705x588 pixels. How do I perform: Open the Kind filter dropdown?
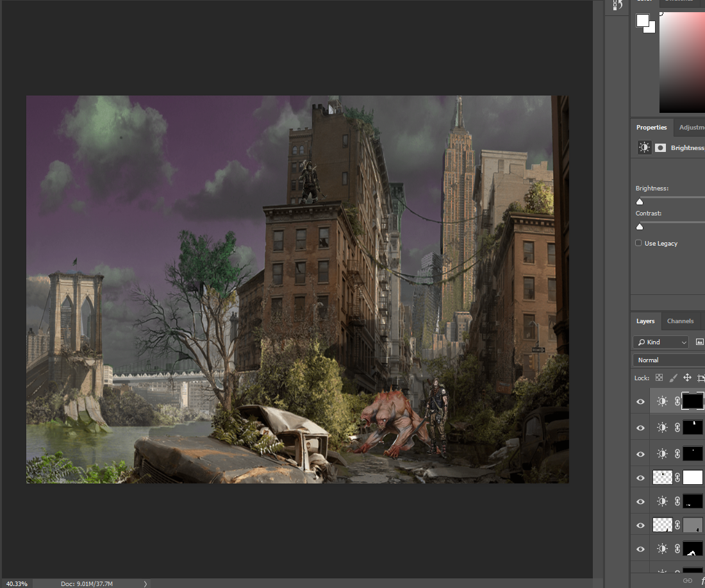660,342
